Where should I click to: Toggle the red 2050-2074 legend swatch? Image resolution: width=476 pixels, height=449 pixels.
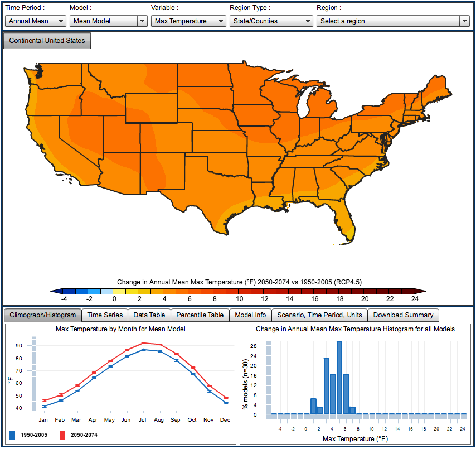click(62, 434)
